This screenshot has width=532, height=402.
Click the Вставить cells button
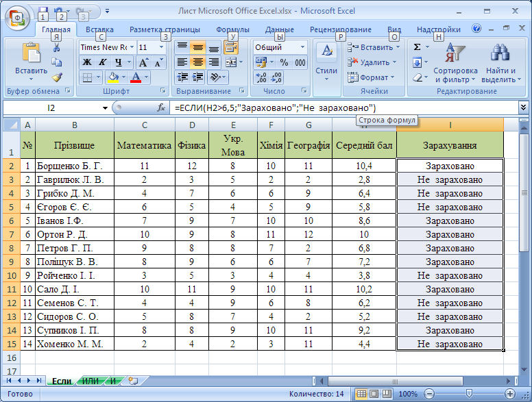pyautogui.click(x=374, y=47)
